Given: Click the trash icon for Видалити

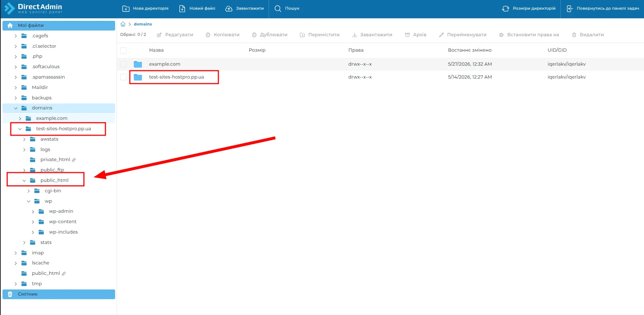Looking at the screenshot, I should tap(574, 35).
